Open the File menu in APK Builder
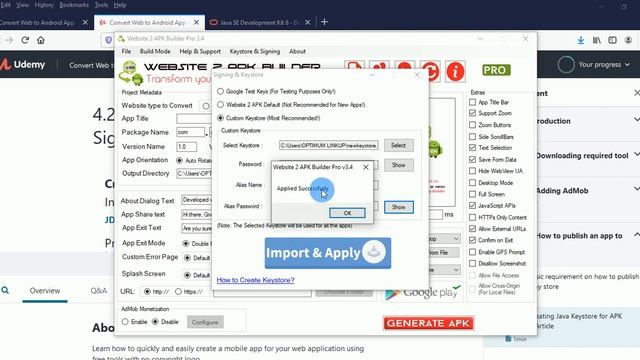The height and width of the screenshot is (360, 640). [126, 51]
